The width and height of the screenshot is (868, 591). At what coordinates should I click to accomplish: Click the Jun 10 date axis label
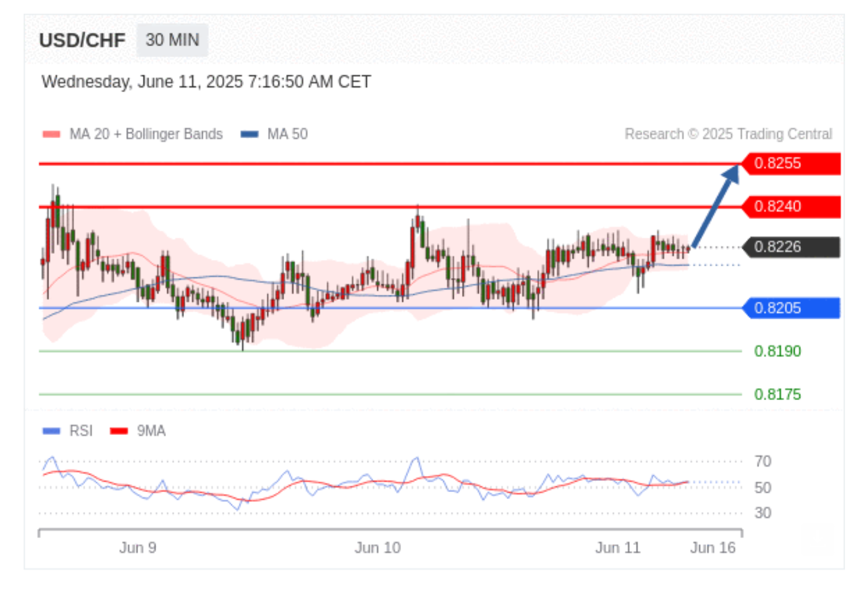point(377,548)
